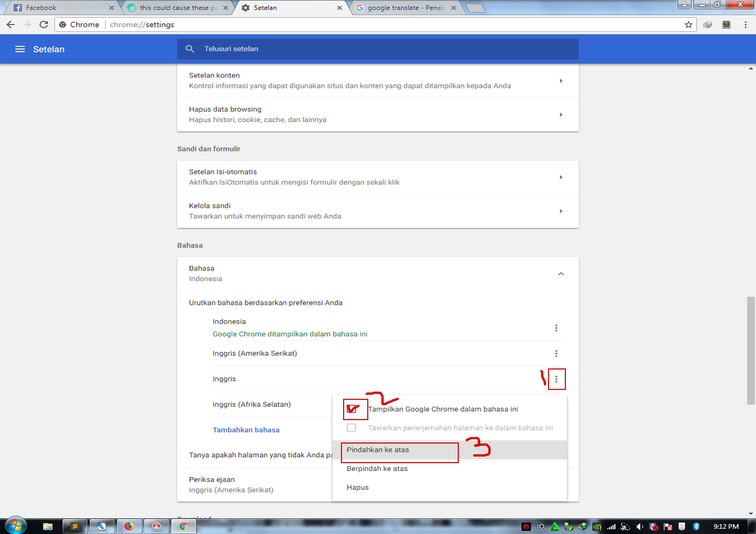Toggle Tawarkan penerjemahan halaman checkbox
Screen dimensions: 756x534
[x=351, y=428]
